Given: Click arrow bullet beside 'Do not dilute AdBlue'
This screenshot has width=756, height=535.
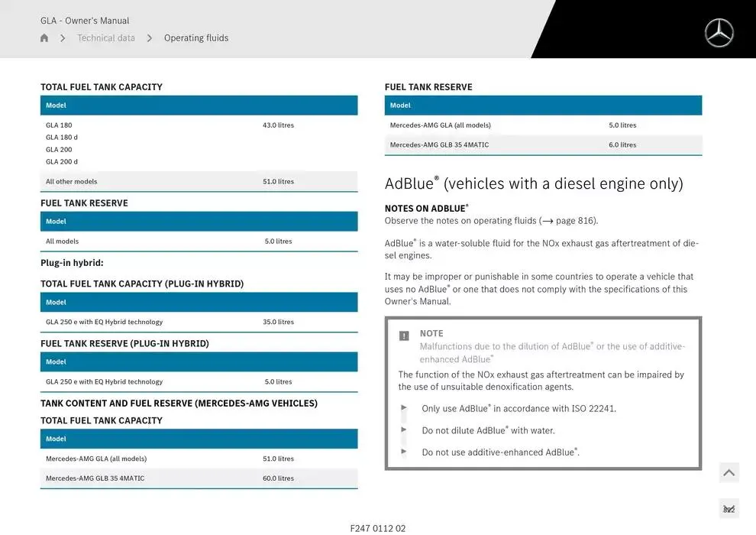Looking at the screenshot, I should (404, 430).
